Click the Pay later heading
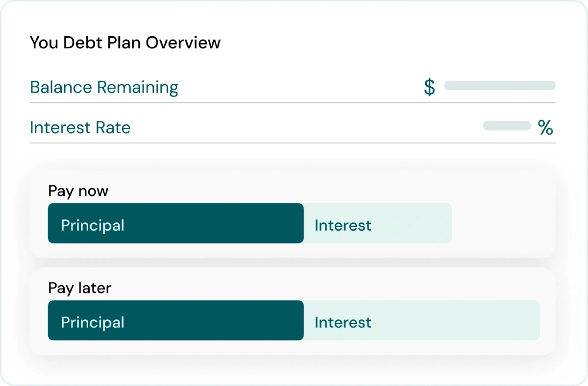Image resolution: width=588 pixels, height=386 pixels. coord(80,288)
